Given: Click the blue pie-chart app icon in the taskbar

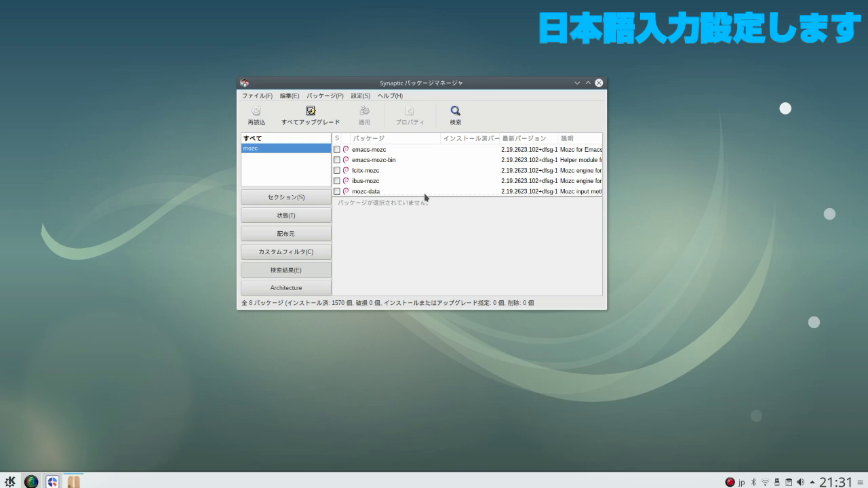Looking at the screenshot, I should coord(52,481).
